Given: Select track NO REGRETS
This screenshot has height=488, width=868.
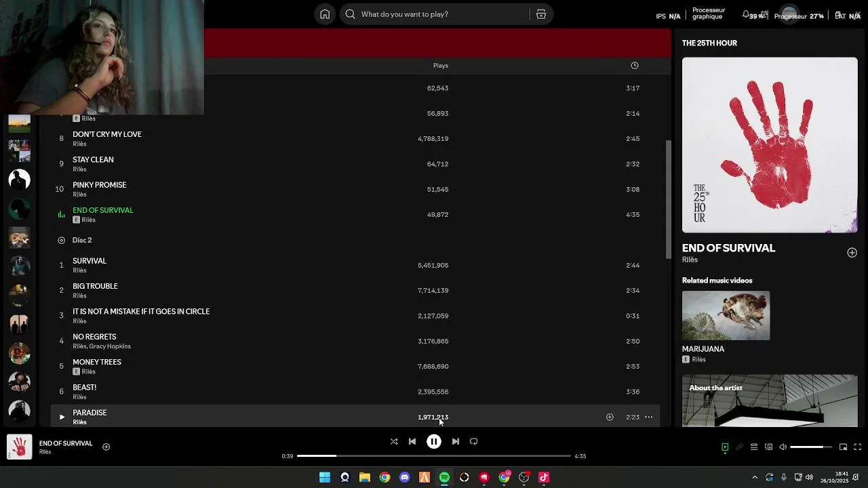Looking at the screenshot, I should pyautogui.click(x=356, y=341).
